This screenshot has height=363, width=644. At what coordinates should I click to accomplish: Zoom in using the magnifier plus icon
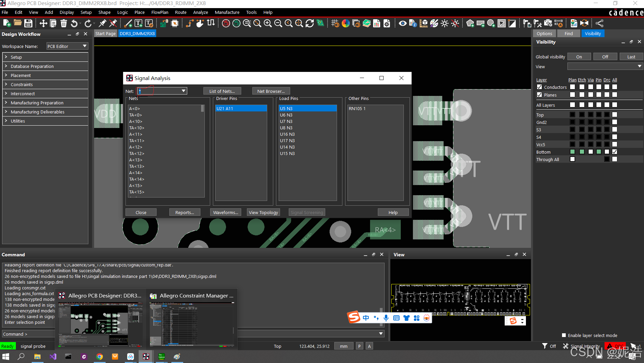[x=268, y=23]
